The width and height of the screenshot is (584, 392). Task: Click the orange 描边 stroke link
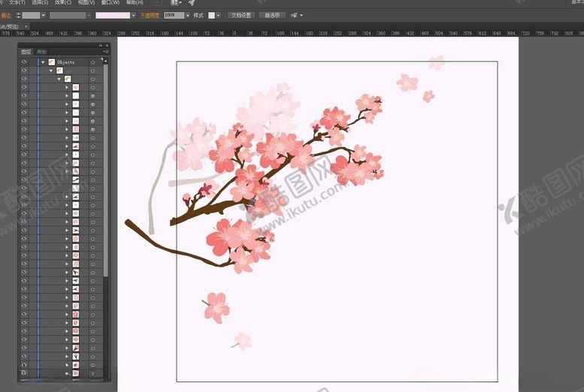click(x=6, y=15)
